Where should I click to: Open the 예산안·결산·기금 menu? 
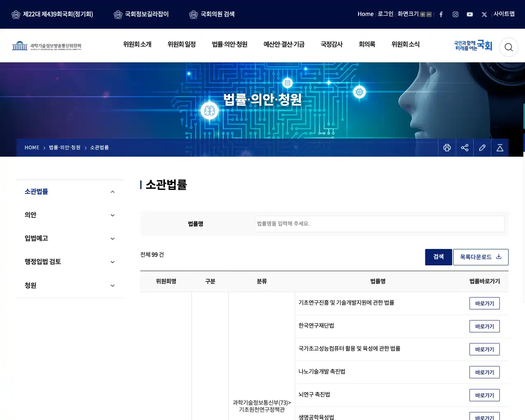(284, 44)
